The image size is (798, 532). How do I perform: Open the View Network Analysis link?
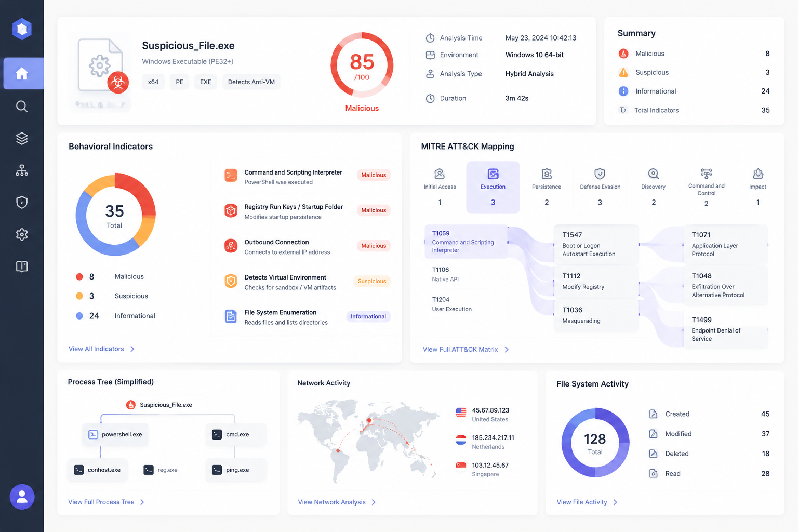(337, 502)
